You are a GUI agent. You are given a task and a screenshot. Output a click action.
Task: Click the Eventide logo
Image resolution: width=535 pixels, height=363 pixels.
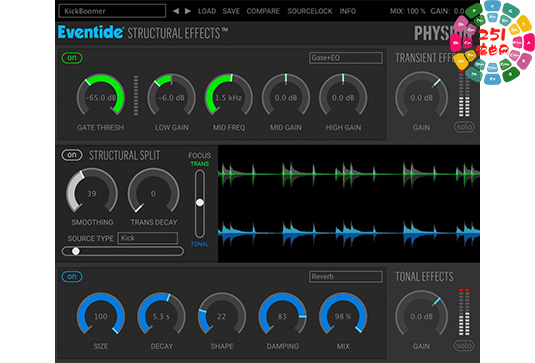click(x=90, y=32)
